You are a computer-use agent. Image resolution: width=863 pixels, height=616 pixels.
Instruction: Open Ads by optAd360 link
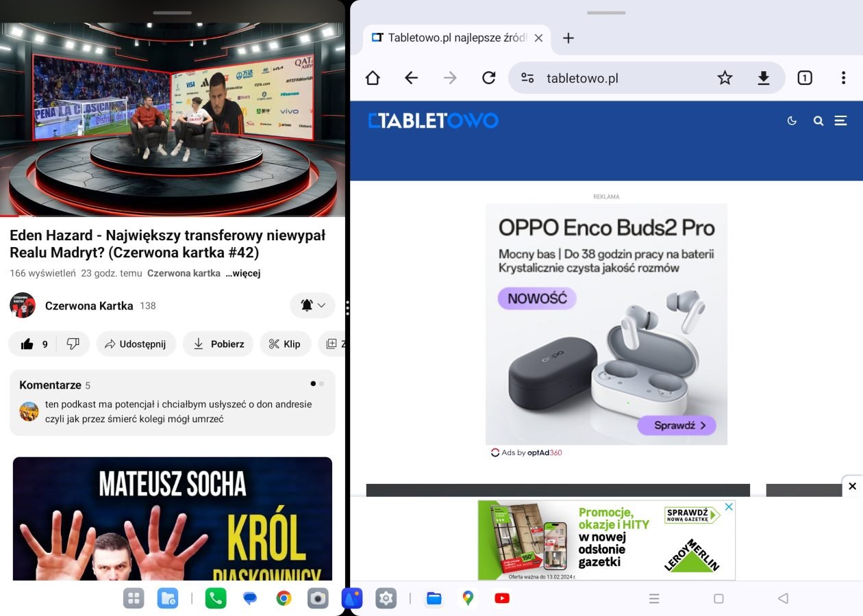(527, 452)
